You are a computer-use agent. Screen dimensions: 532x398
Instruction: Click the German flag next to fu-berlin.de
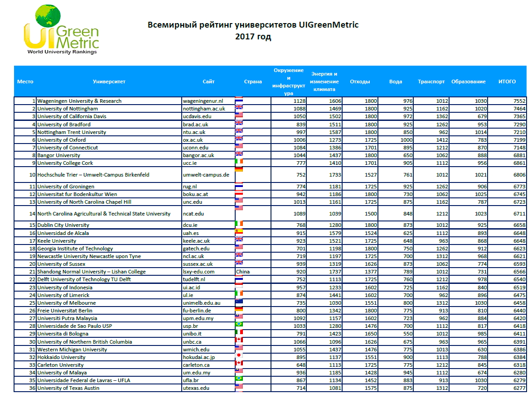click(x=239, y=309)
